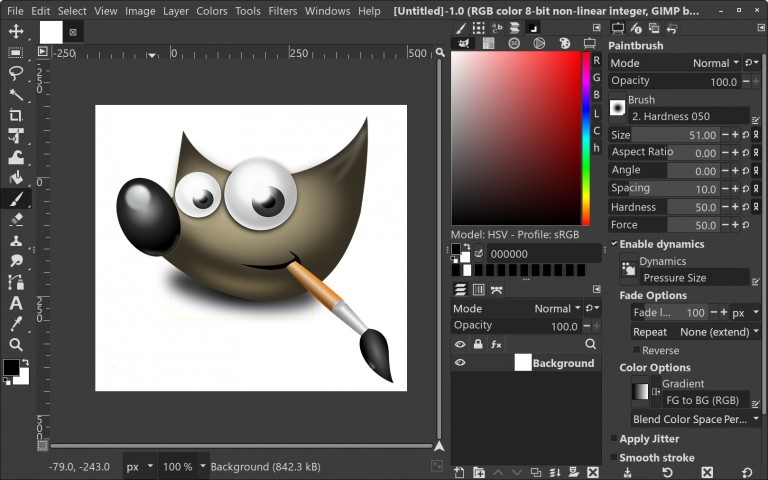
Task: Select the Bucket Fill tool
Action: 16,178
